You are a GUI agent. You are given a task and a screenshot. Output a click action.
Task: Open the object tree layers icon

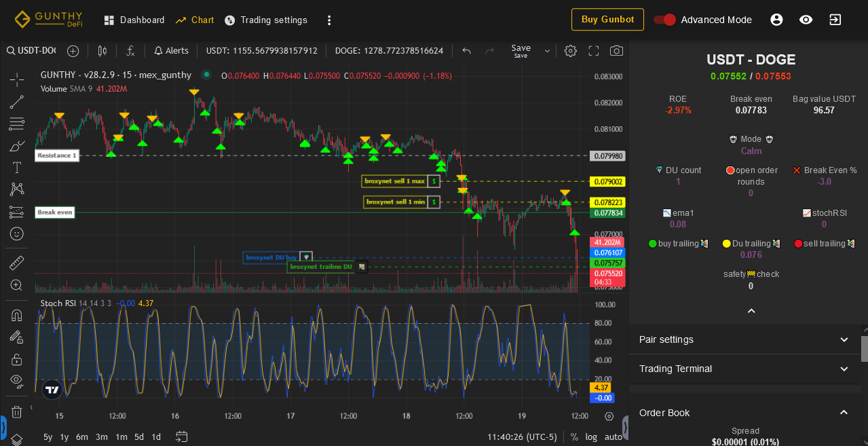tap(17, 440)
